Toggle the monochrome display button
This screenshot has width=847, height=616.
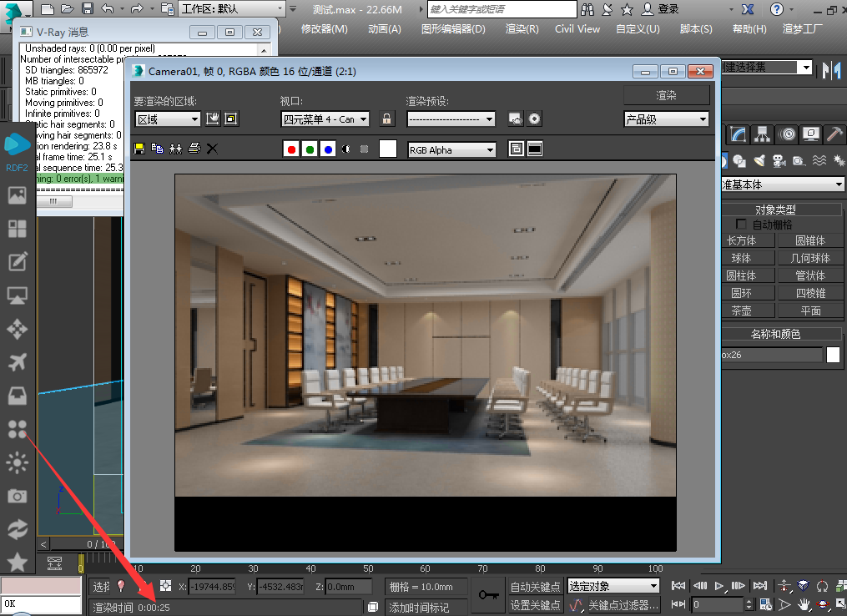(x=365, y=149)
